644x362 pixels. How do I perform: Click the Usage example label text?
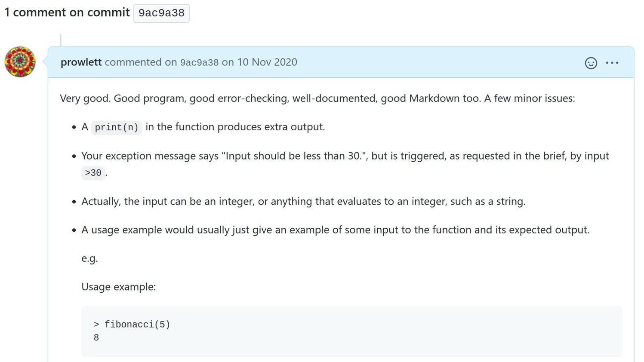click(x=119, y=286)
